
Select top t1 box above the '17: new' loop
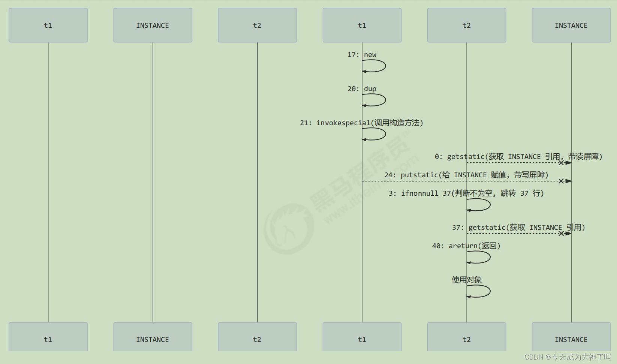(x=362, y=25)
